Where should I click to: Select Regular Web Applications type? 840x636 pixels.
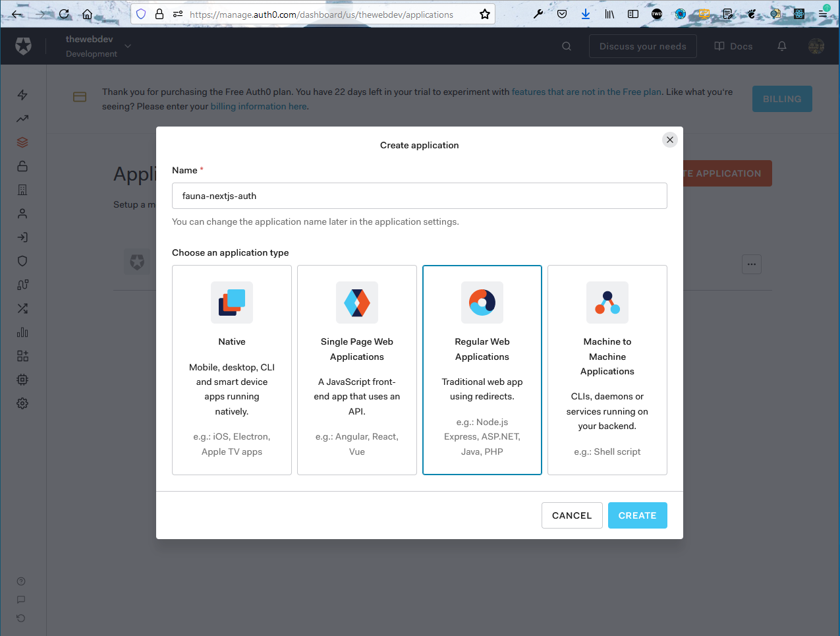pos(482,370)
